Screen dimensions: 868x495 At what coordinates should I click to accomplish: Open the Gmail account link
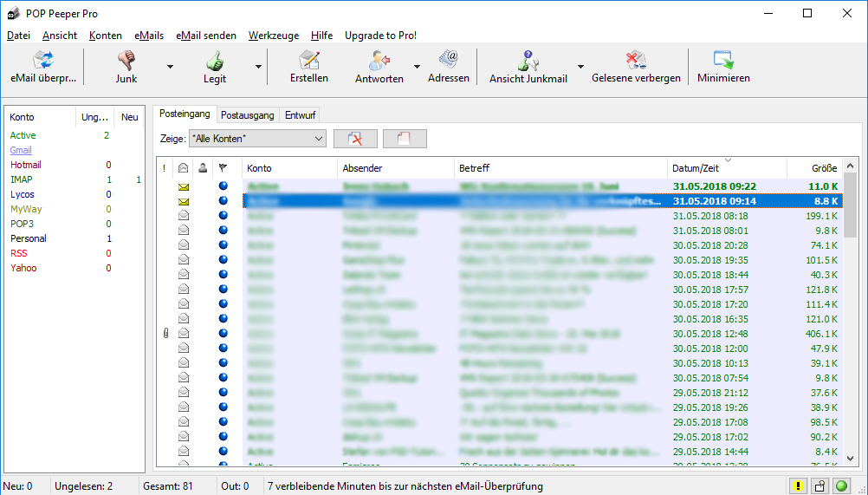click(x=21, y=150)
